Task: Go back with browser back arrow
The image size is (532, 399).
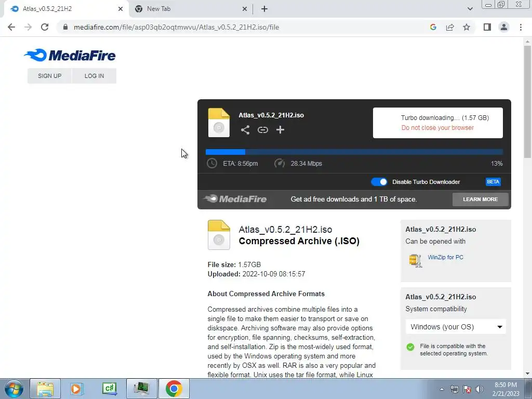Action: pos(11,27)
